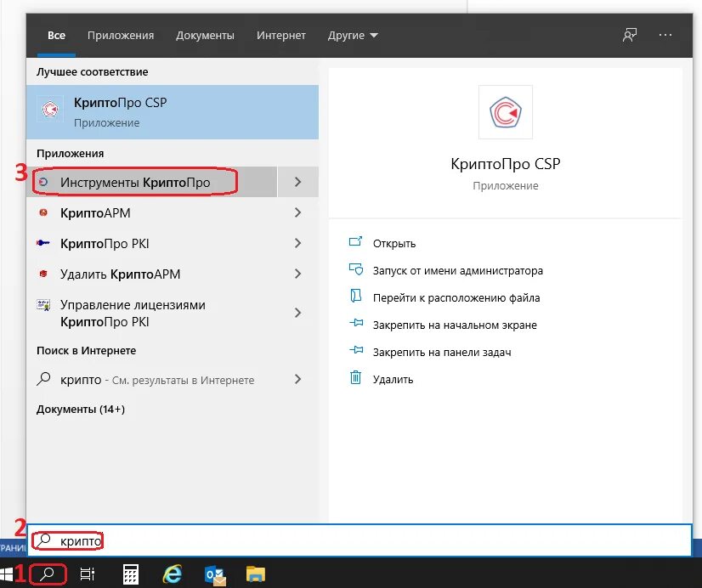Open Windows Start menu

(6, 574)
